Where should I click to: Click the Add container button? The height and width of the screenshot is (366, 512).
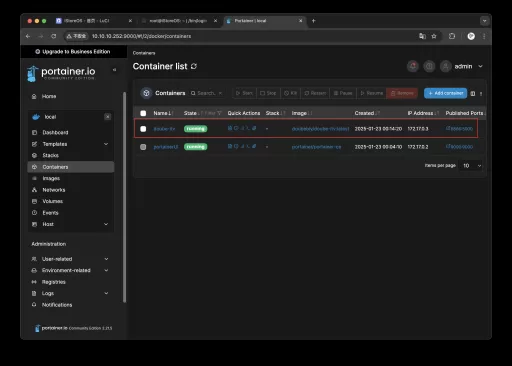445,93
